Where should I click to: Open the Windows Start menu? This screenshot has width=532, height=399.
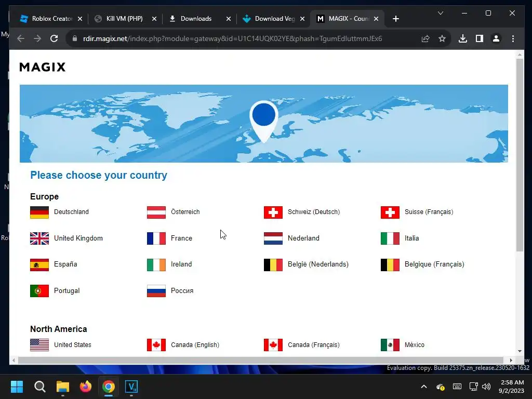coord(17,387)
